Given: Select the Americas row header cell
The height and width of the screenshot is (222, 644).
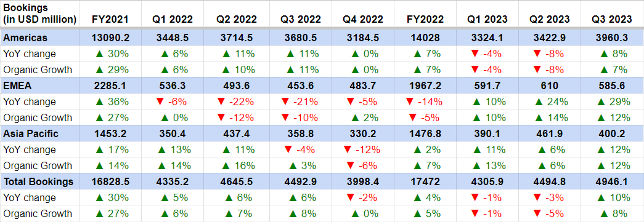Looking at the screenshot, I should (x=40, y=38).
